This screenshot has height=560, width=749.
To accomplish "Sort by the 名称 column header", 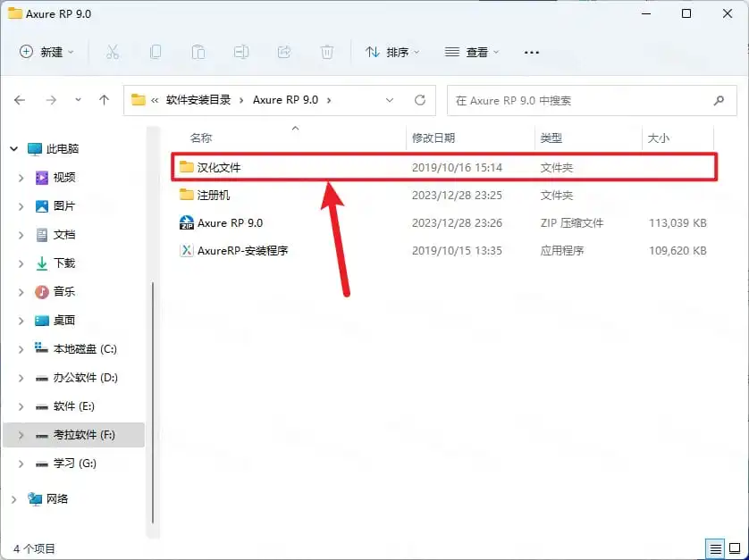I will pyautogui.click(x=200, y=138).
